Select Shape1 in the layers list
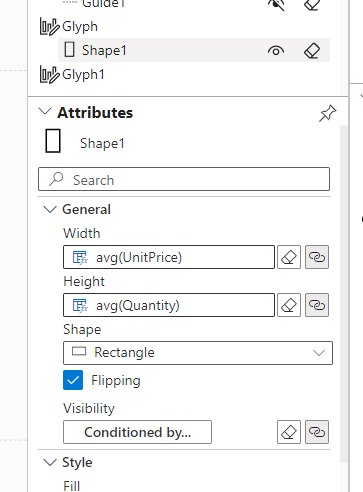Viewport: 363px width, 492px height. (194, 50)
